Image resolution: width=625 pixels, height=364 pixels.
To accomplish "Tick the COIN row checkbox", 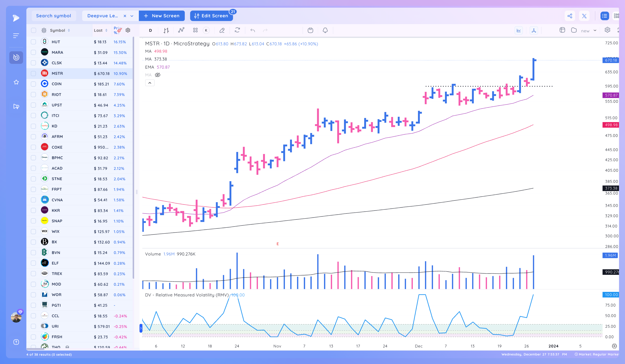I will [x=33, y=84].
